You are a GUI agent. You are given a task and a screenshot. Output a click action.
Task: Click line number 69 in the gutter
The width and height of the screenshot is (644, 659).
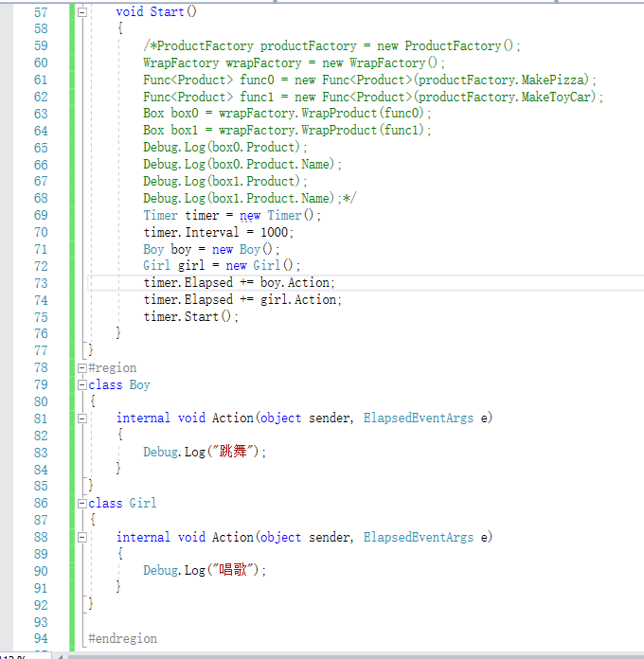point(41,215)
